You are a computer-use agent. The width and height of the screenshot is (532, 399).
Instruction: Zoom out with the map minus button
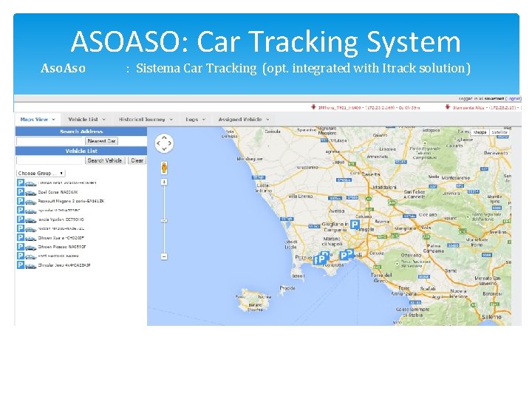coord(164,256)
